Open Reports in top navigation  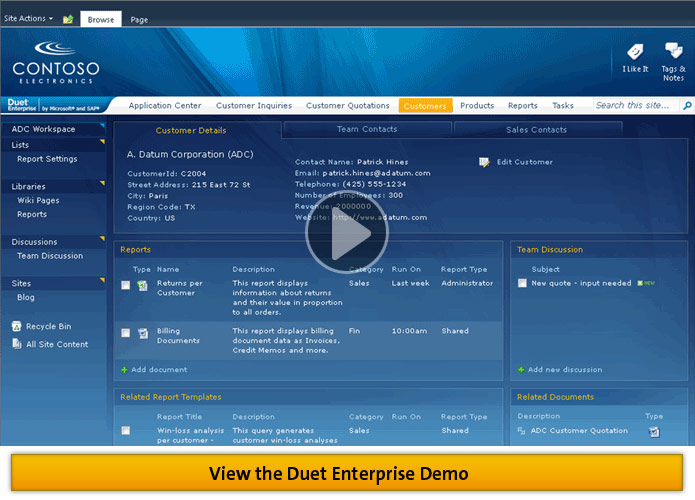(x=523, y=105)
